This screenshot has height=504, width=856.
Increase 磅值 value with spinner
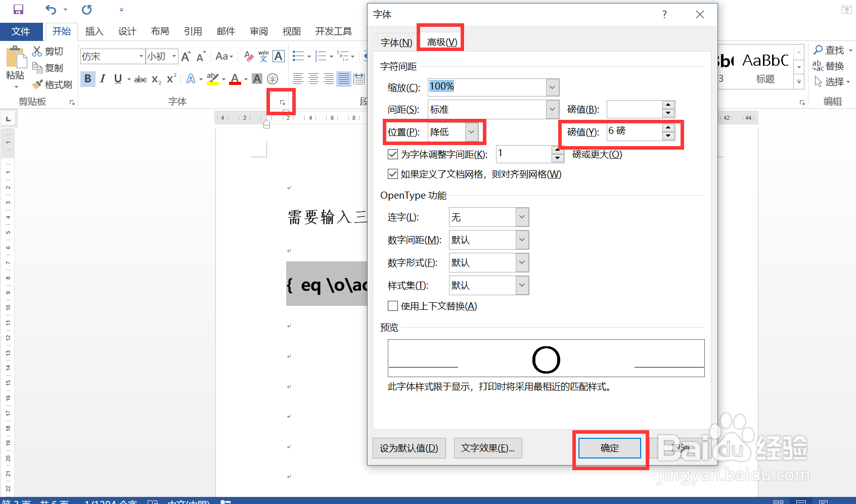pyautogui.click(x=668, y=128)
